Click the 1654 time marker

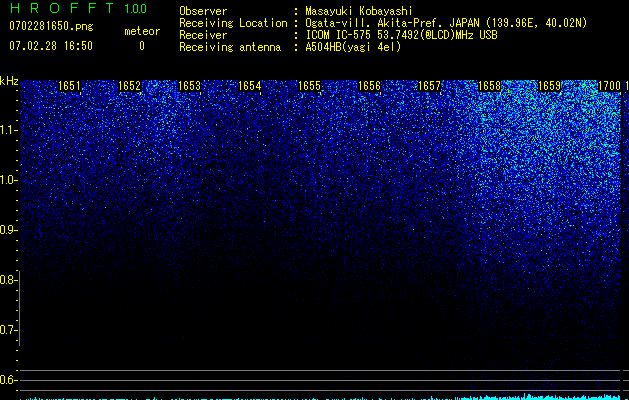[250, 86]
